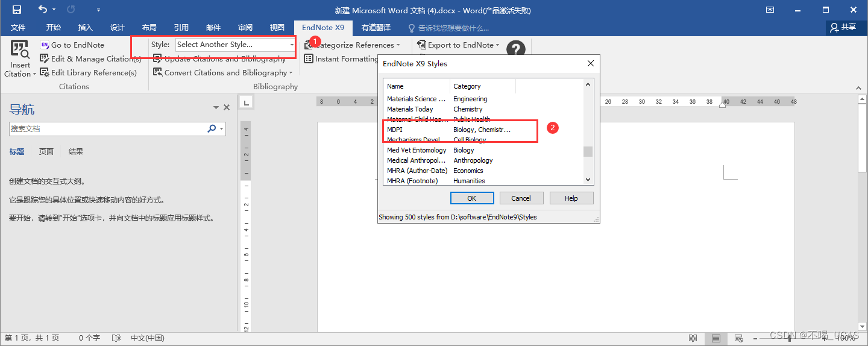Screen dimensions: 868x346
Task: Click Edit Library Reference(s)
Action: tap(89, 72)
